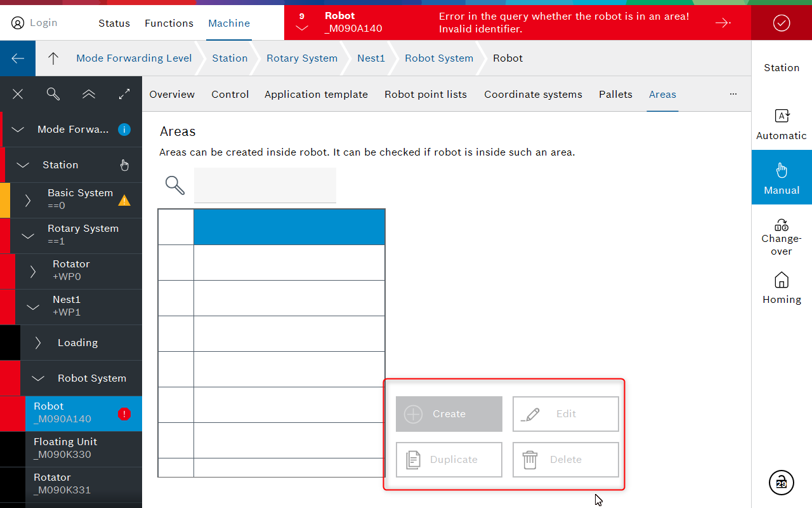Expand the error list dropdown chevron
Screen dimensions: 812x508
click(x=302, y=29)
